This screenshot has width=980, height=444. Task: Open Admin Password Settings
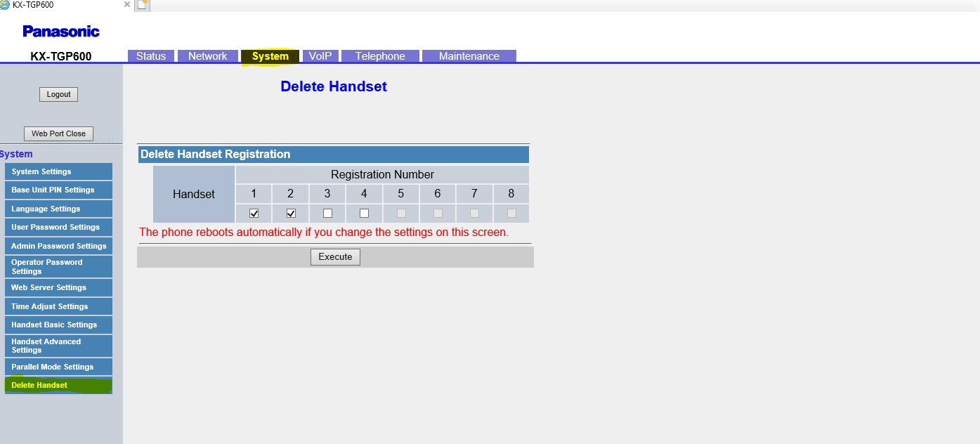click(x=58, y=245)
